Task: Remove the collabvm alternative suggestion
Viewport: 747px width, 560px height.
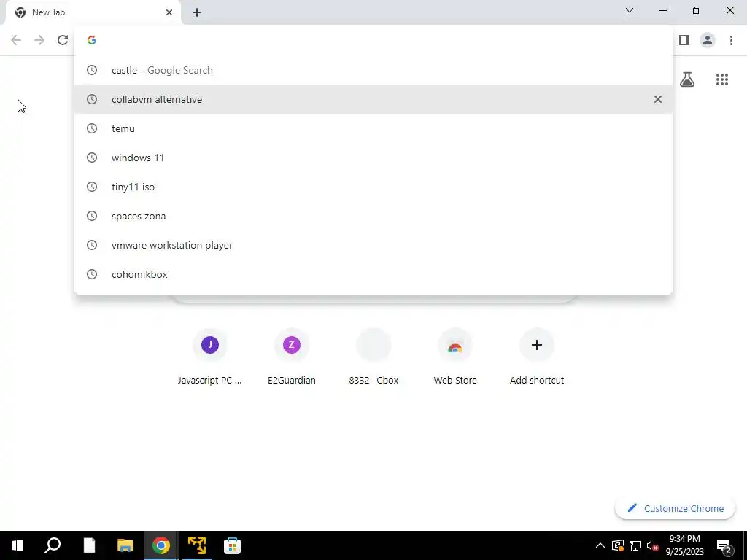Action: (x=657, y=99)
